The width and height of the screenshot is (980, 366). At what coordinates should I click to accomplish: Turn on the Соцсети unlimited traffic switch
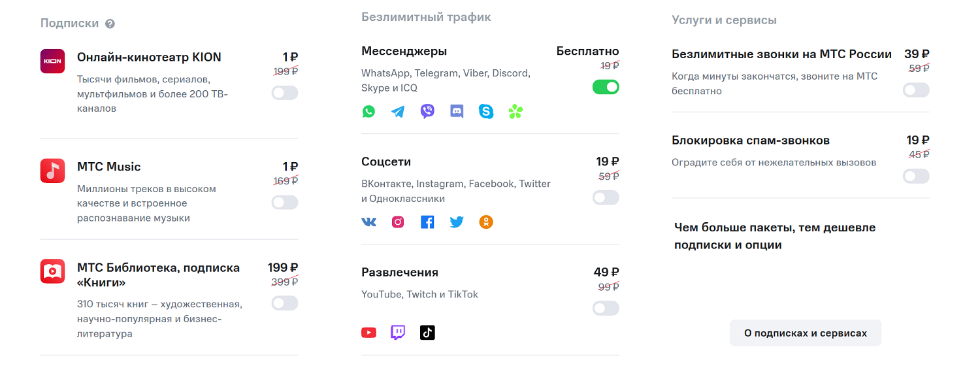coord(606,197)
